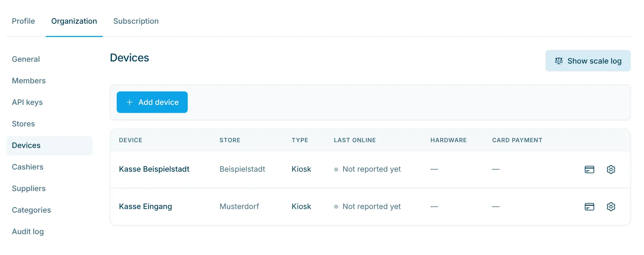
Task: Open settings gear for Kasse Eingang
Action: 611,207
